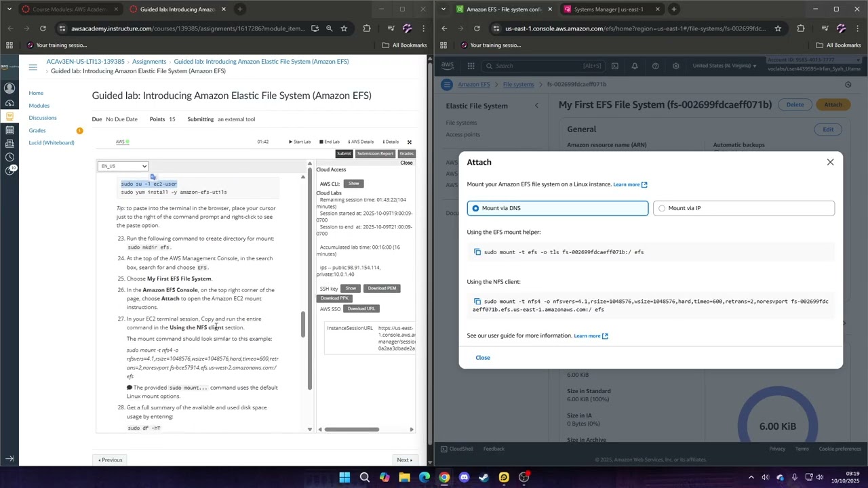Click the Close button in the Attach dialog
868x488 pixels.
point(483,357)
